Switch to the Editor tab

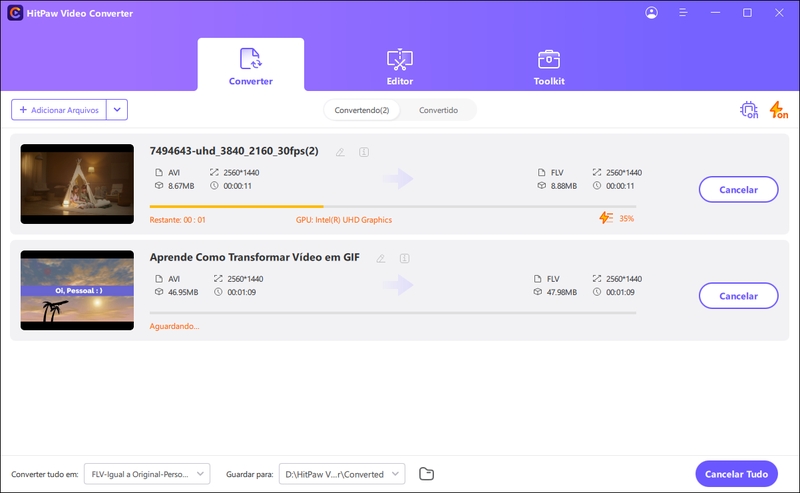[399, 66]
